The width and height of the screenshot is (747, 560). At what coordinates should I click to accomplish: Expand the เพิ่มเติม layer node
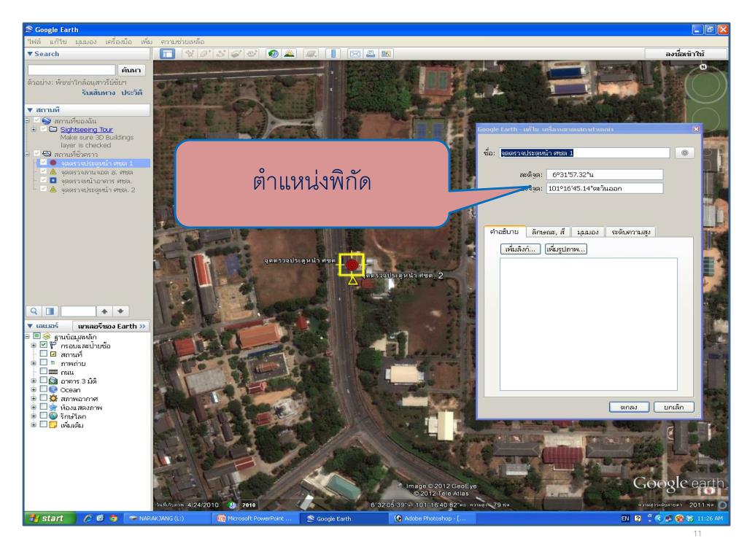pyautogui.click(x=34, y=425)
